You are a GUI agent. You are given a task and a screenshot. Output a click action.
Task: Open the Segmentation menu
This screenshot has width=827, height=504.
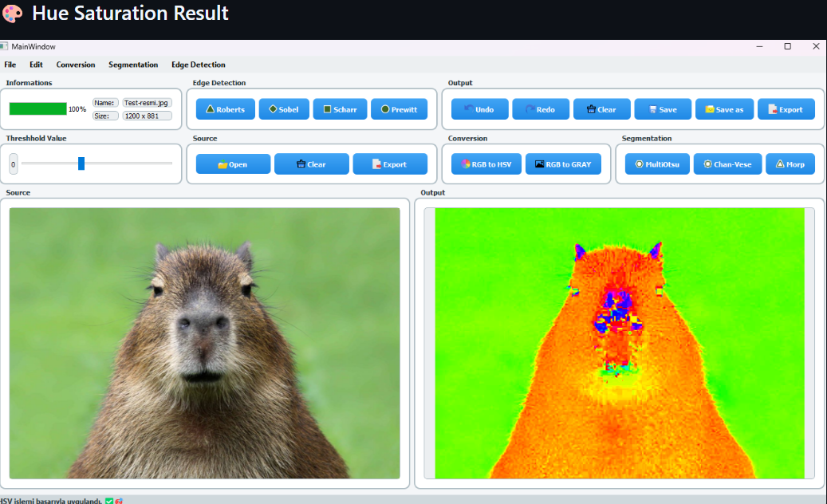tap(133, 65)
